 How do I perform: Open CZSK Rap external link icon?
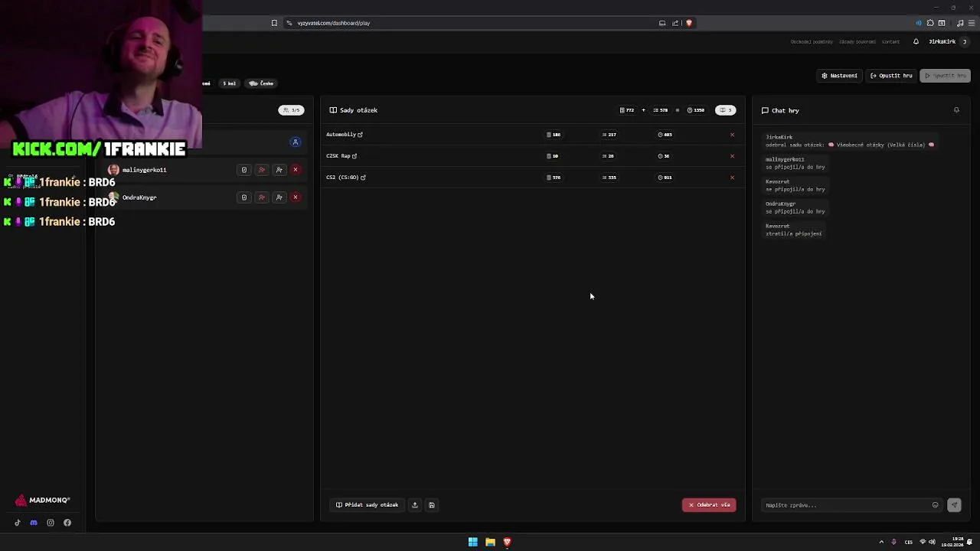click(354, 156)
